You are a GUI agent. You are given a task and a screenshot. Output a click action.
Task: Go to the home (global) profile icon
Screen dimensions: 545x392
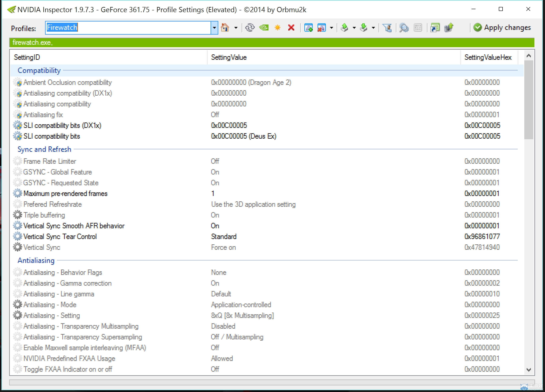[x=225, y=28]
